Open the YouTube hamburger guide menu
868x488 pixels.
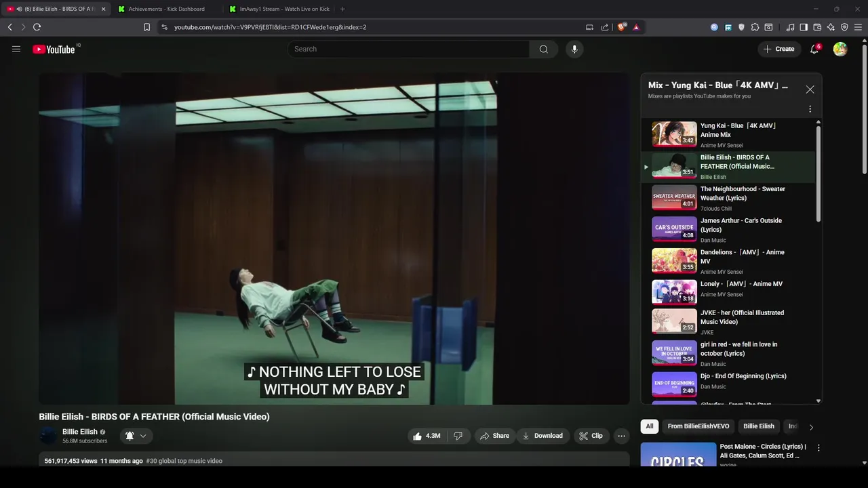tap(16, 49)
